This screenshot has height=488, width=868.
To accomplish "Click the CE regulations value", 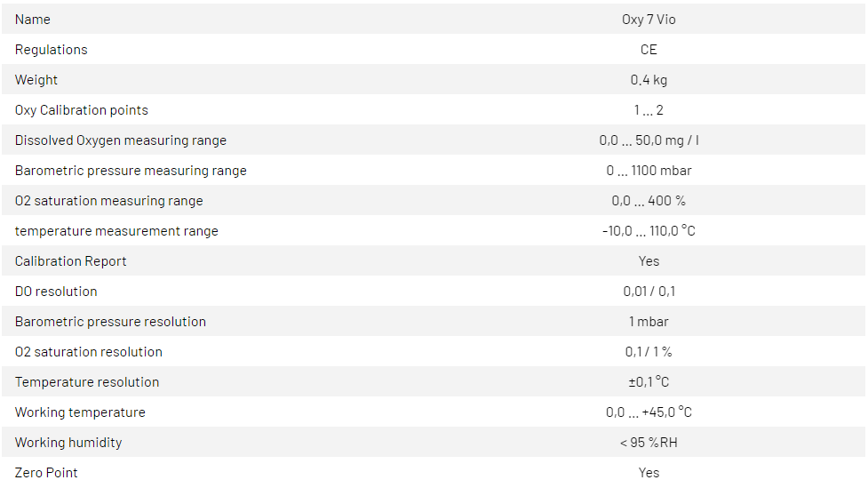I will coord(649,50).
